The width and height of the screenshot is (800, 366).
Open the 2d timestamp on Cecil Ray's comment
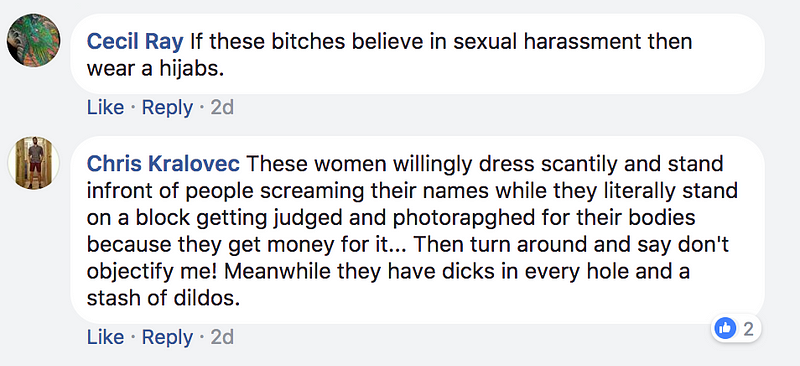[x=222, y=108]
